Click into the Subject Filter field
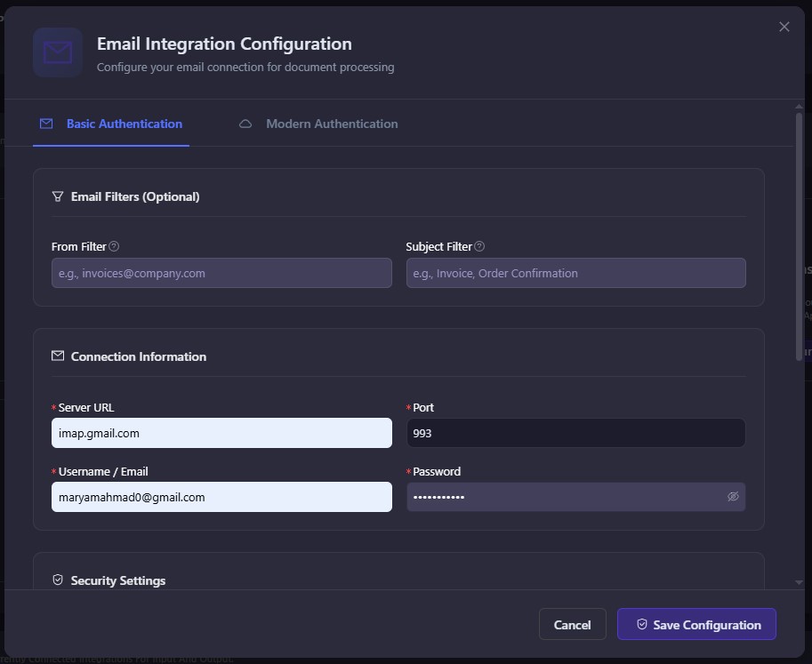The height and width of the screenshot is (664, 812). click(x=575, y=273)
